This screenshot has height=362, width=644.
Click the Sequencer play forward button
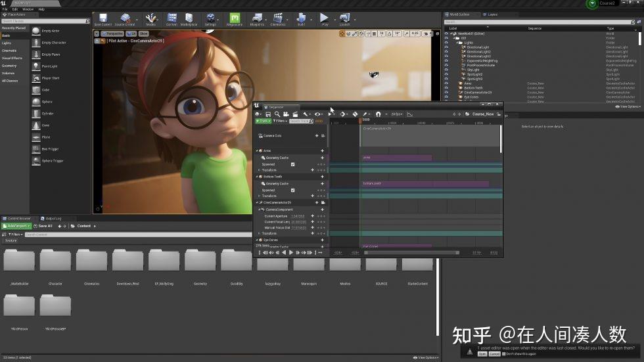290,253
